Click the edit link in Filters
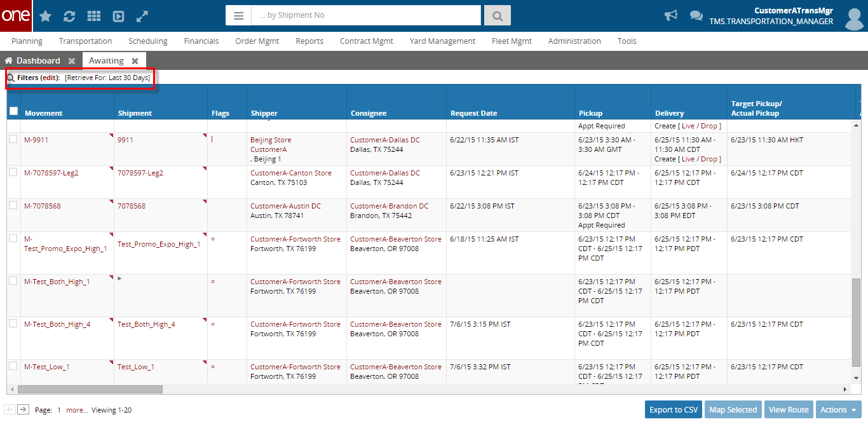The width and height of the screenshot is (868, 424). pos(50,78)
